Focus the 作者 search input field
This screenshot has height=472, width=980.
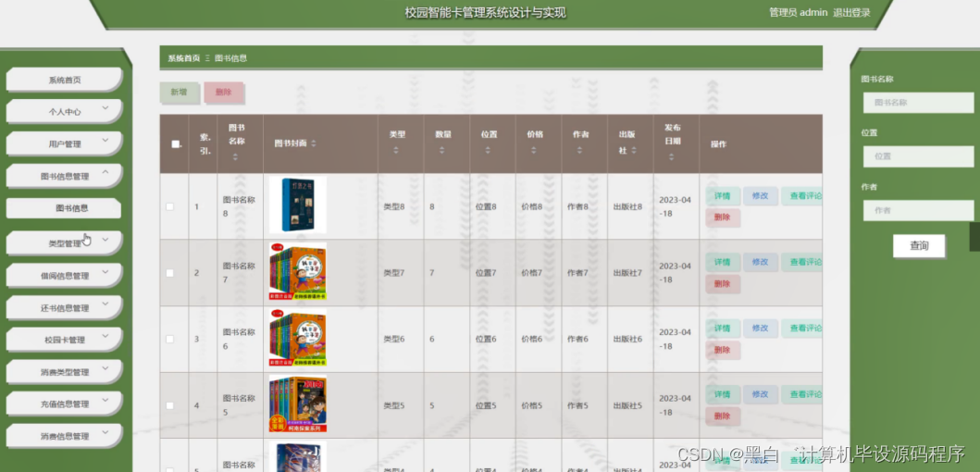tap(918, 211)
